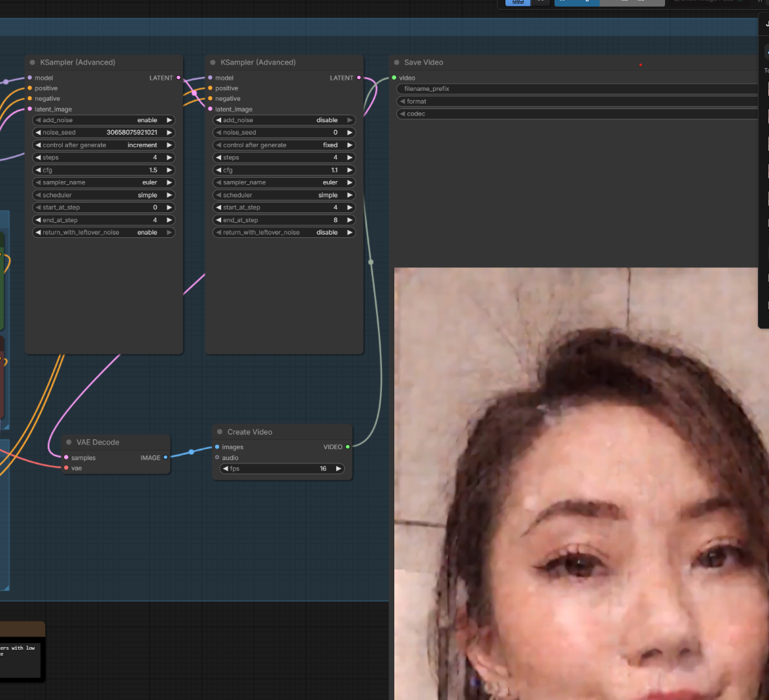Viewport: 769px width, 700px height.
Task: Toggle add_noise enable on the left KSampler
Action: click(103, 120)
